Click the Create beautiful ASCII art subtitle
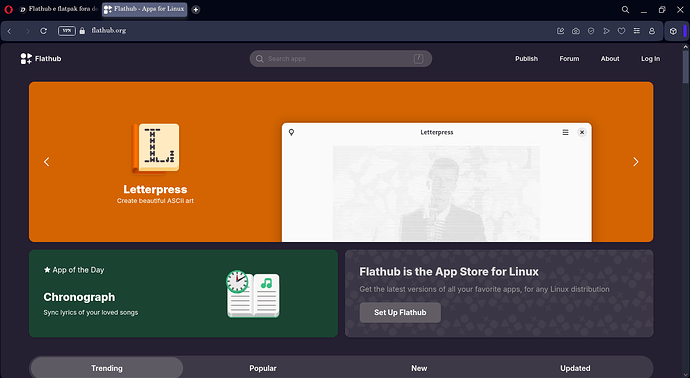The width and height of the screenshot is (690, 378). point(155,201)
